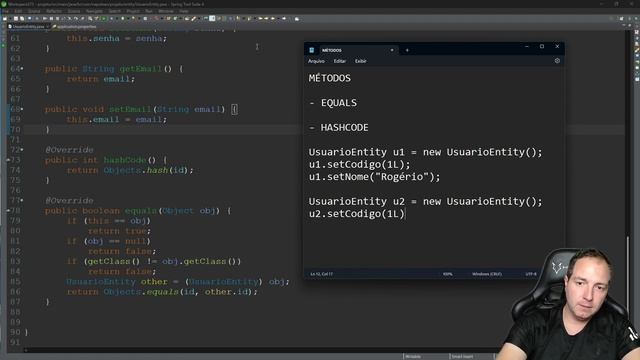
Task: Open the Editar menu in Notepad
Action: (340, 61)
